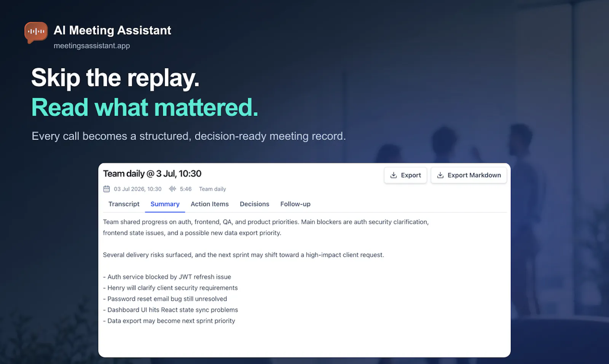This screenshot has width=609, height=364.
Task: Click the 'Read what mattered.' headline
Action: [x=145, y=108]
